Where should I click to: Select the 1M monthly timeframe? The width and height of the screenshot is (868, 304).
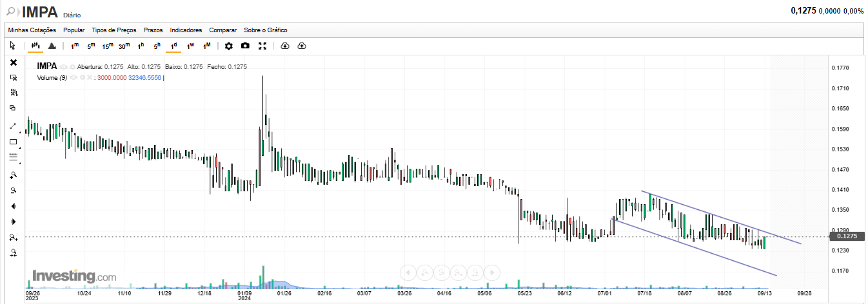[x=206, y=46]
